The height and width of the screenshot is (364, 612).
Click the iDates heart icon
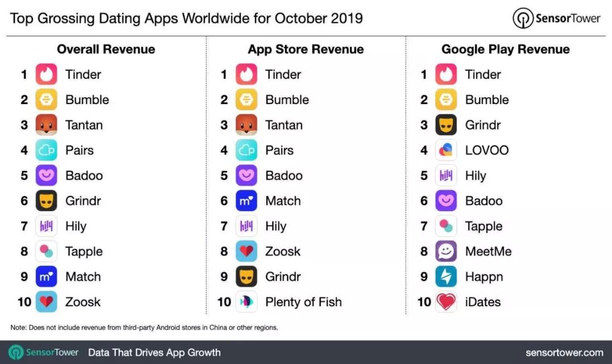click(446, 302)
